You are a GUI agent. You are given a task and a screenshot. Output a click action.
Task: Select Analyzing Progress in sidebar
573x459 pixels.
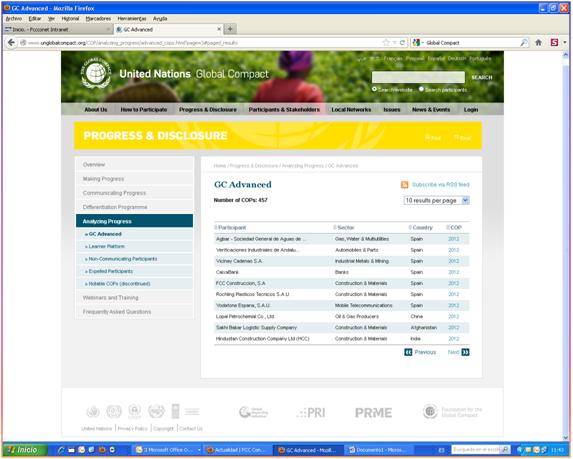pyautogui.click(x=134, y=221)
